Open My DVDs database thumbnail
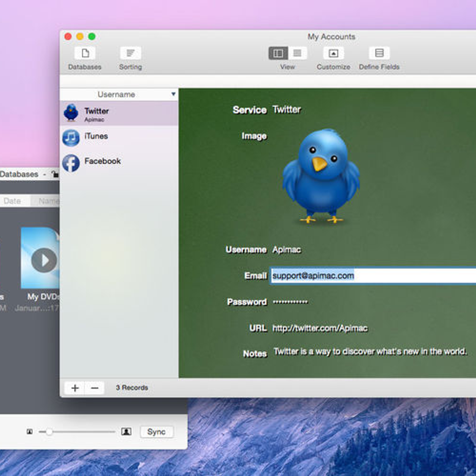This screenshot has width=476, height=476. point(40,258)
